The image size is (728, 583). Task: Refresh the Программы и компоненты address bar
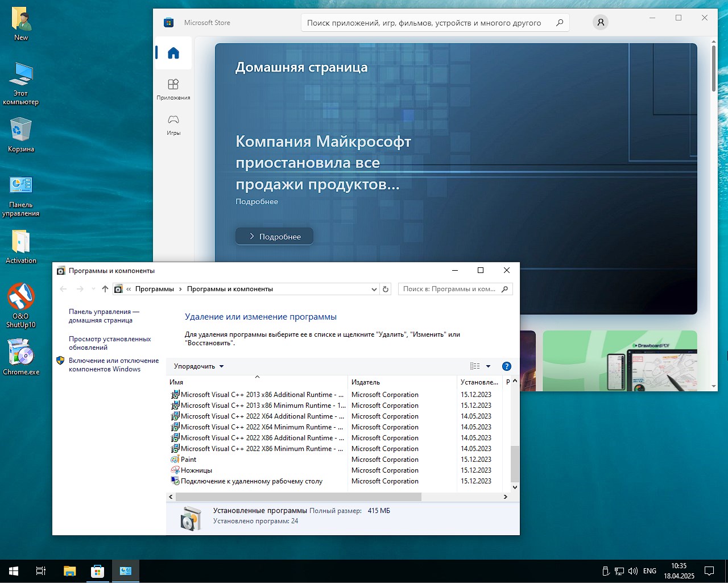(386, 289)
